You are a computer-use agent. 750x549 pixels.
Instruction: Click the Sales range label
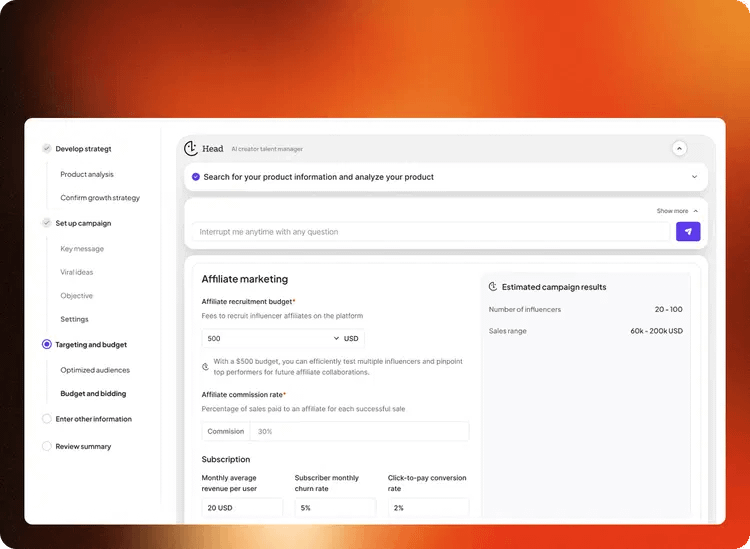coord(507,331)
